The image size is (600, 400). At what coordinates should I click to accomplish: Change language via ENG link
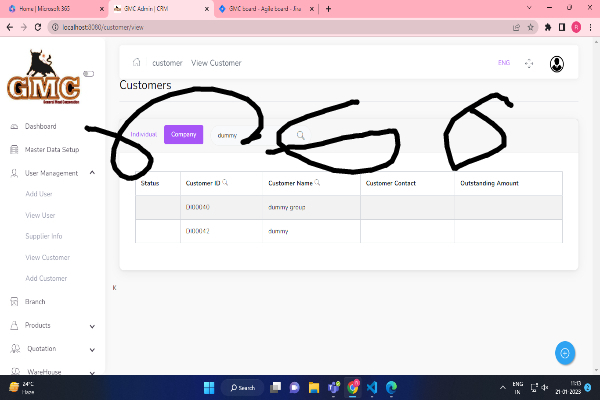(503, 63)
